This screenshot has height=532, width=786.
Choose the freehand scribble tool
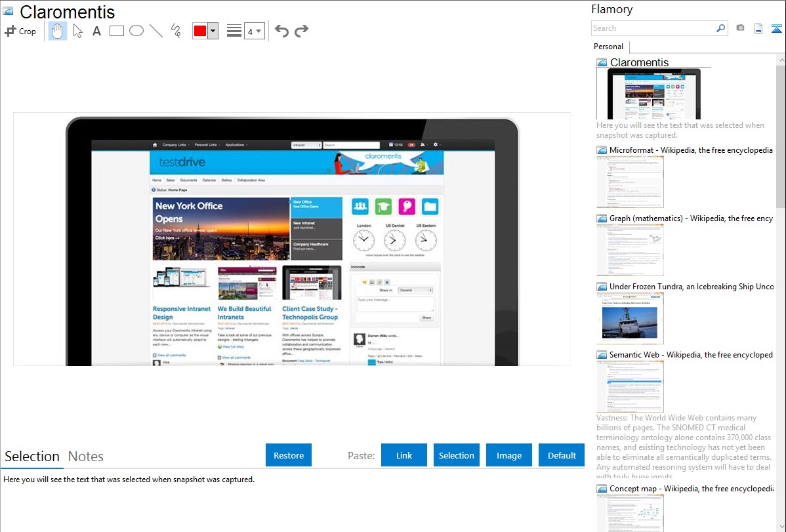[175, 31]
